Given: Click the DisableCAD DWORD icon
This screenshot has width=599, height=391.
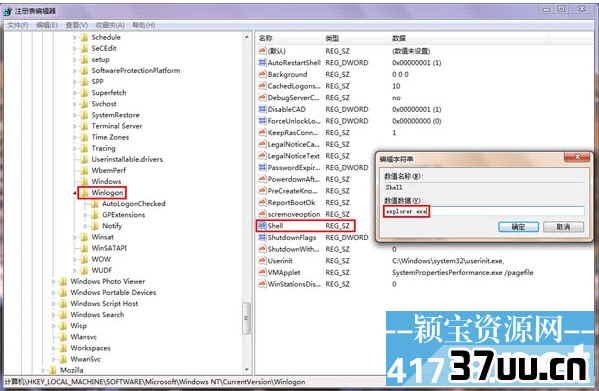Looking at the screenshot, I should [x=262, y=109].
